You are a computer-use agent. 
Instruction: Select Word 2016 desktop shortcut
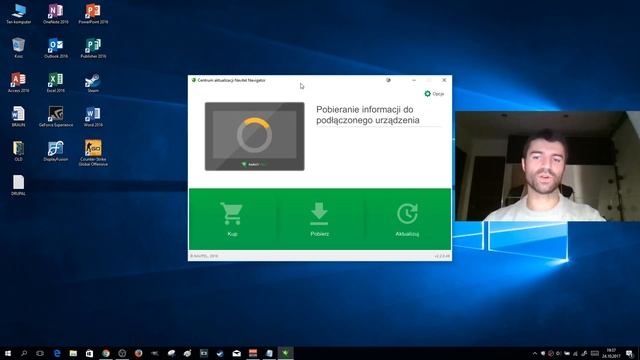coord(93,116)
